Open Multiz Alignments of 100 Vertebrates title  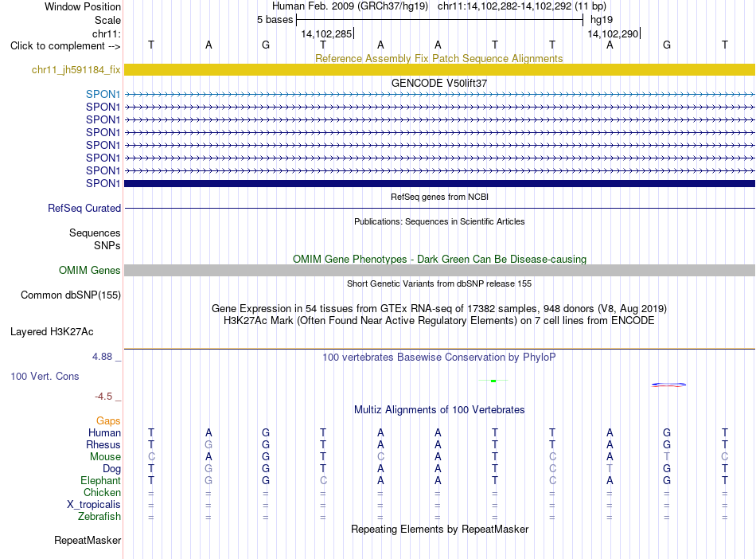coord(439,410)
